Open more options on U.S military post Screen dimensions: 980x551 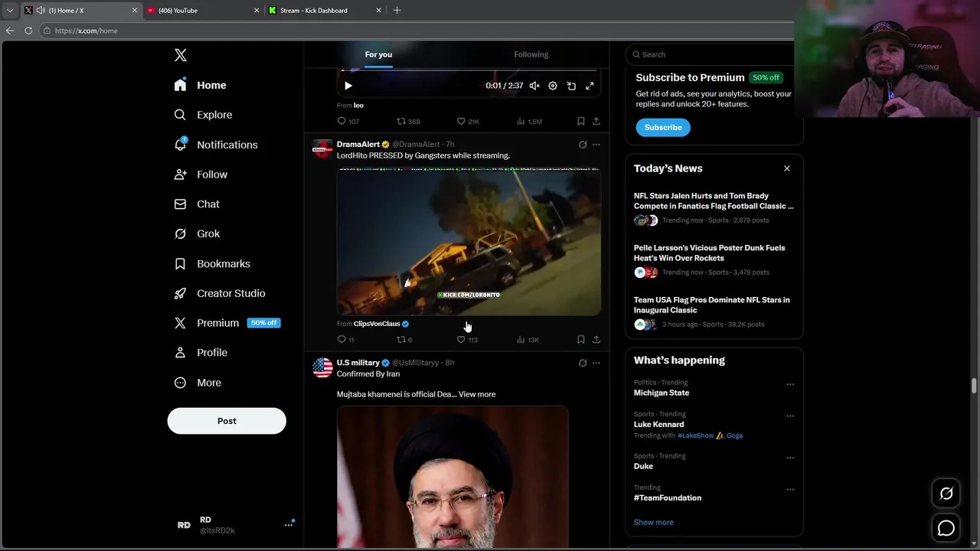click(596, 363)
